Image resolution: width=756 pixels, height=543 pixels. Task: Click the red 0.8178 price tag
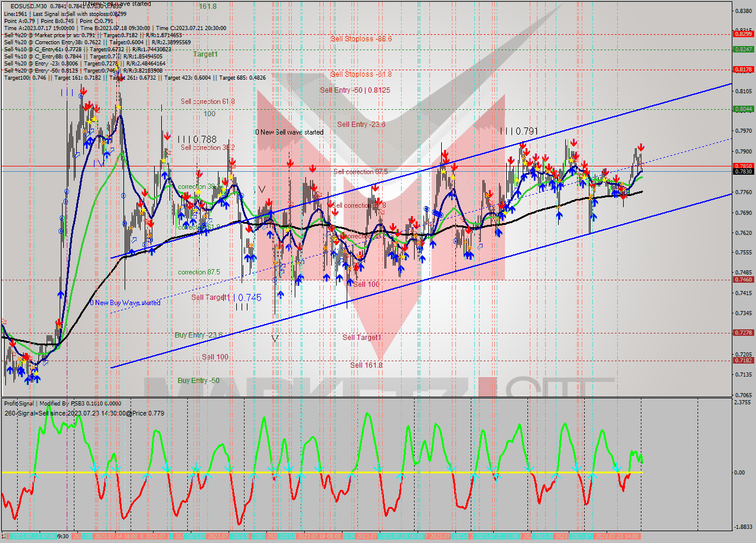pyautogui.click(x=743, y=70)
